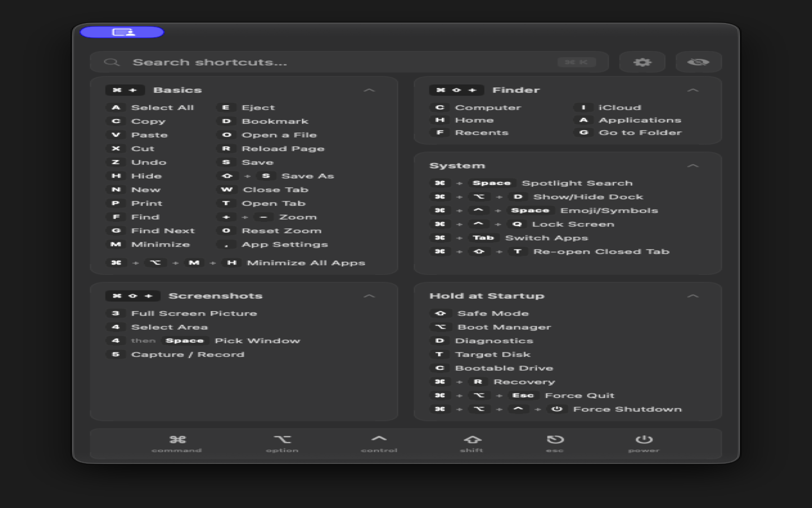The width and height of the screenshot is (812, 508).
Task: Click the Select All shortcut
Action: pos(150,108)
